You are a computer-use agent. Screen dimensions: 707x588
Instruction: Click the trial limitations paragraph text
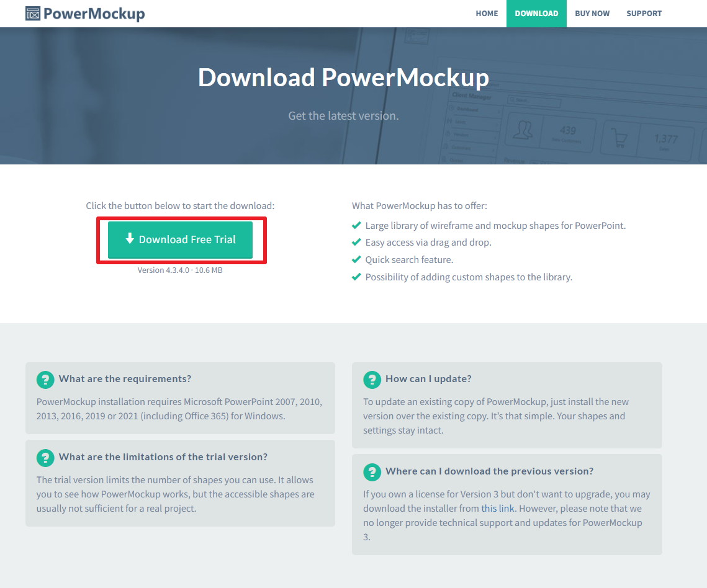pyautogui.click(x=176, y=494)
